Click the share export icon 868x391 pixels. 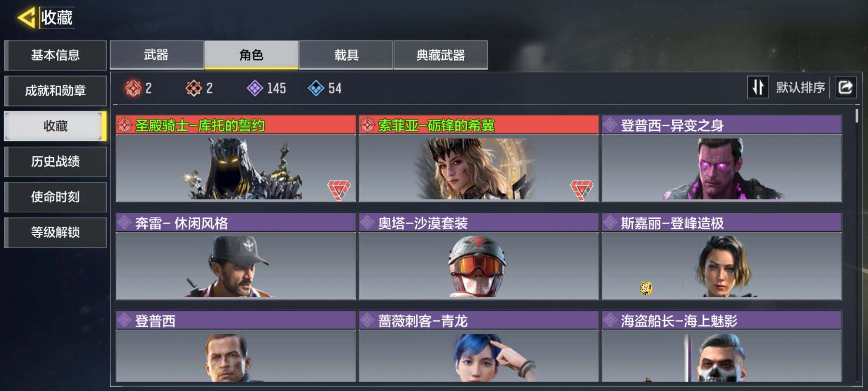tap(845, 87)
